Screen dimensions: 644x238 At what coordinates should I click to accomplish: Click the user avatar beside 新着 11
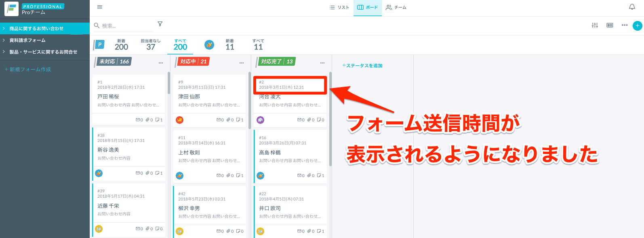coord(209,44)
